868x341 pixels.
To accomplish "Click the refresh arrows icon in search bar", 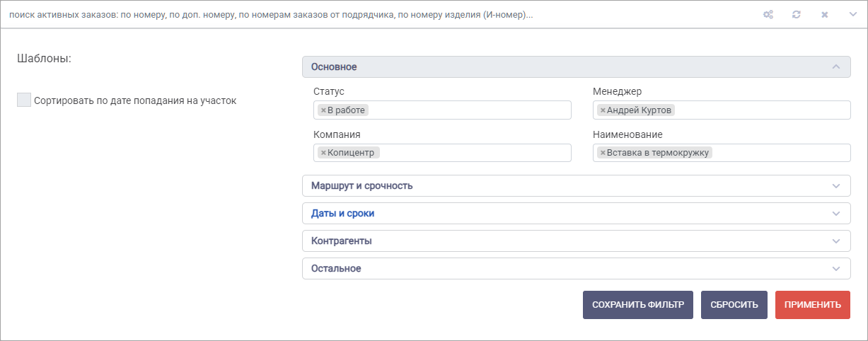I will (x=797, y=14).
